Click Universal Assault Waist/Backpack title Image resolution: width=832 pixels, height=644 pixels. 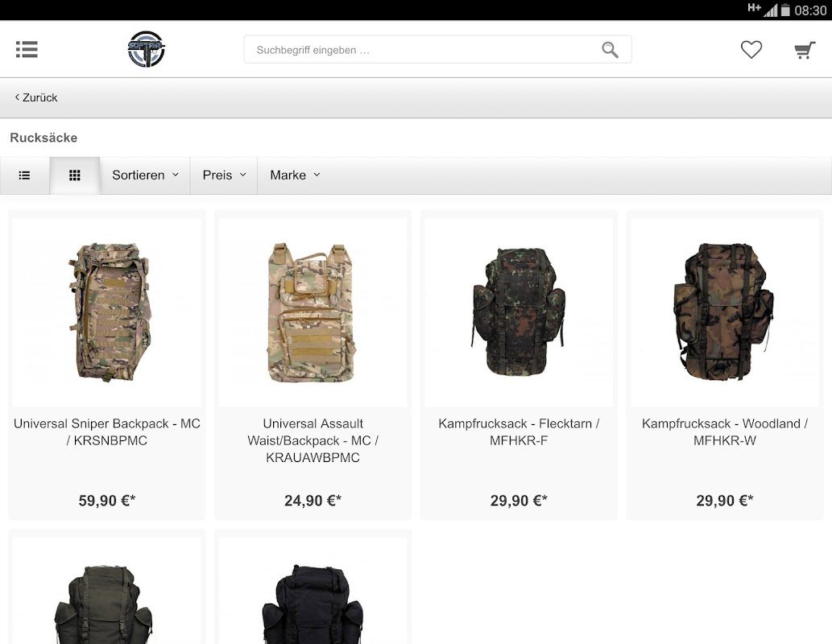click(x=313, y=440)
